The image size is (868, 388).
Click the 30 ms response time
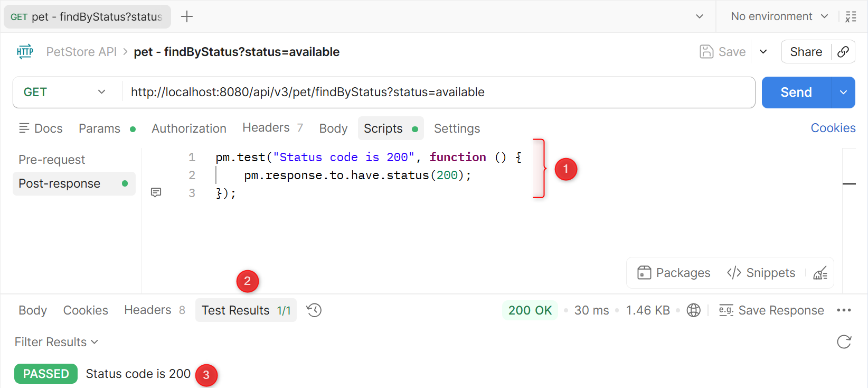click(591, 310)
